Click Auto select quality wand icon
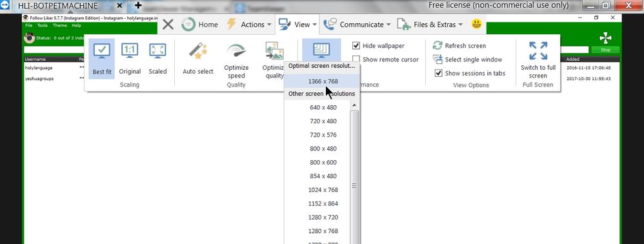This screenshot has height=244, width=644. point(198,51)
